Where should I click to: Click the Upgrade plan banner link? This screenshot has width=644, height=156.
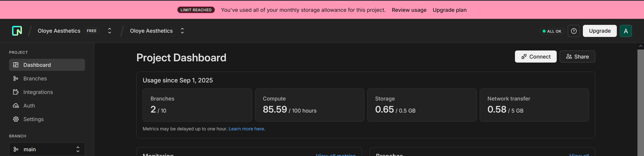(450, 10)
